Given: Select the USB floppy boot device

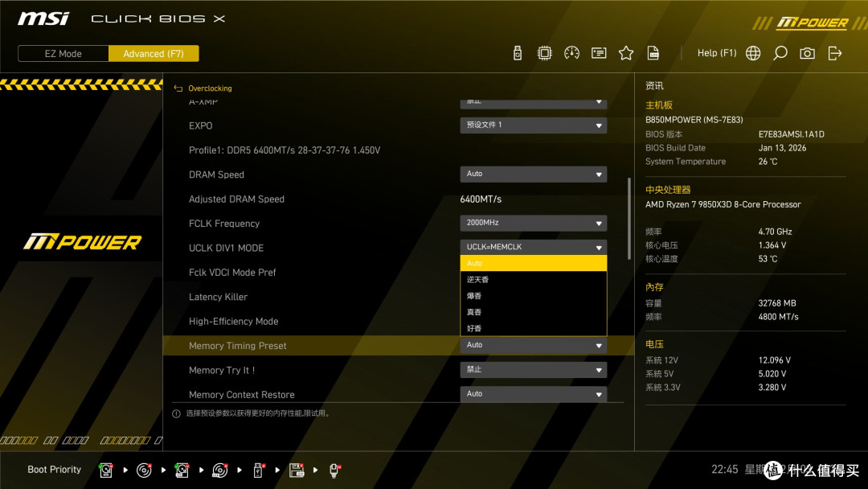Looking at the screenshot, I should click(296, 471).
